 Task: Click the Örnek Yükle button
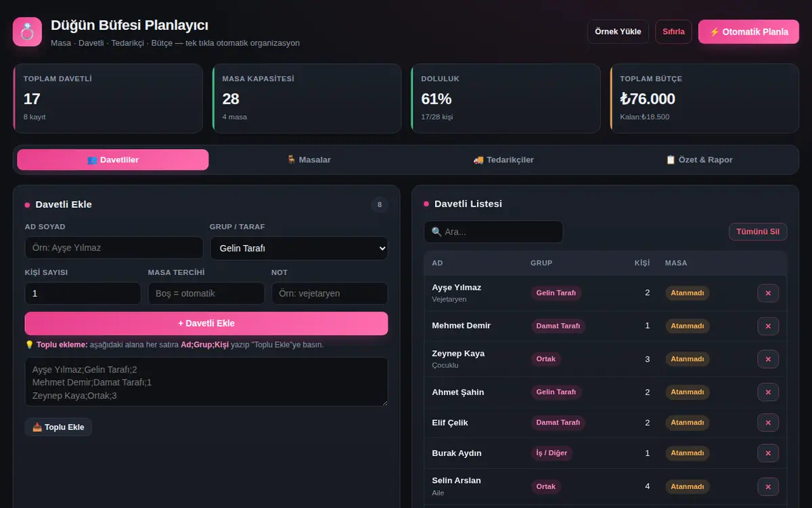[618, 32]
